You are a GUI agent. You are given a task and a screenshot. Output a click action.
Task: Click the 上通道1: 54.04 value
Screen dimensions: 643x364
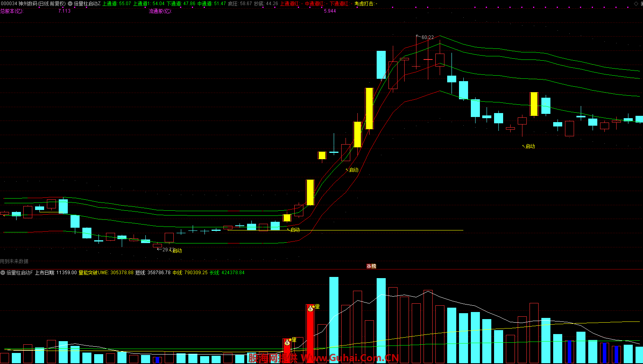(x=149, y=4)
